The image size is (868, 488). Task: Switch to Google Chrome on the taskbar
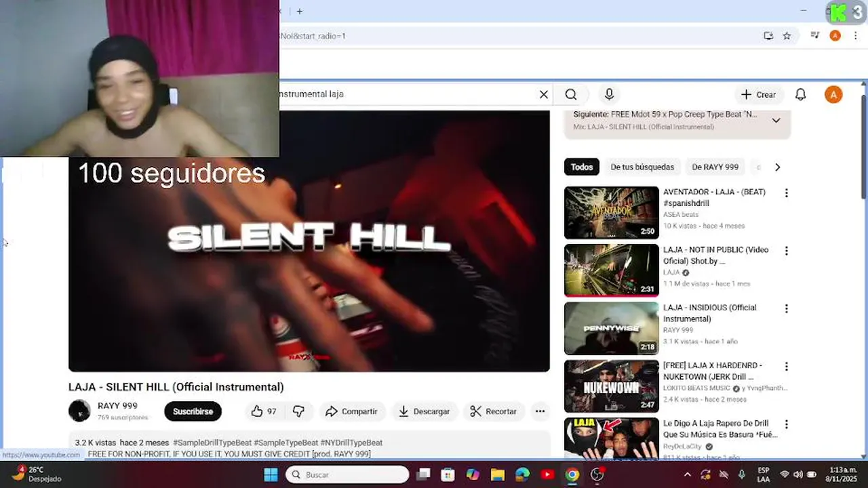pos(572,474)
